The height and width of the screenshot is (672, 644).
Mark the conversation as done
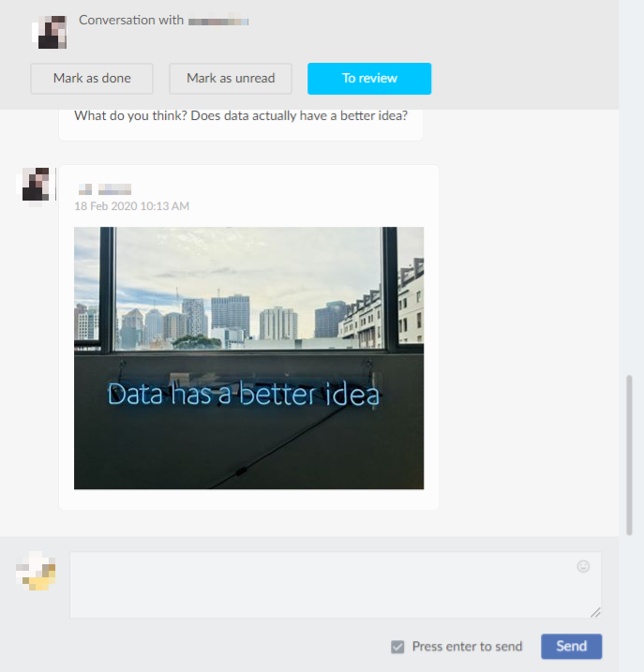tap(92, 79)
